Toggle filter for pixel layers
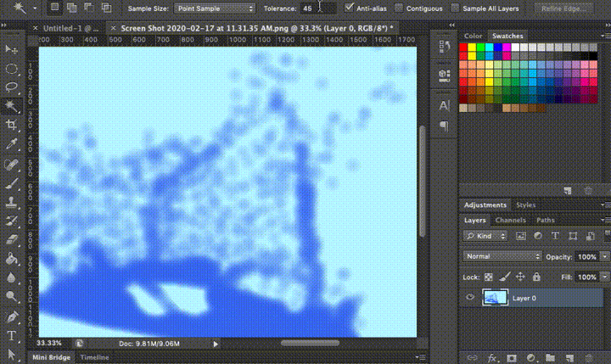611x364 pixels. point(521,236)
